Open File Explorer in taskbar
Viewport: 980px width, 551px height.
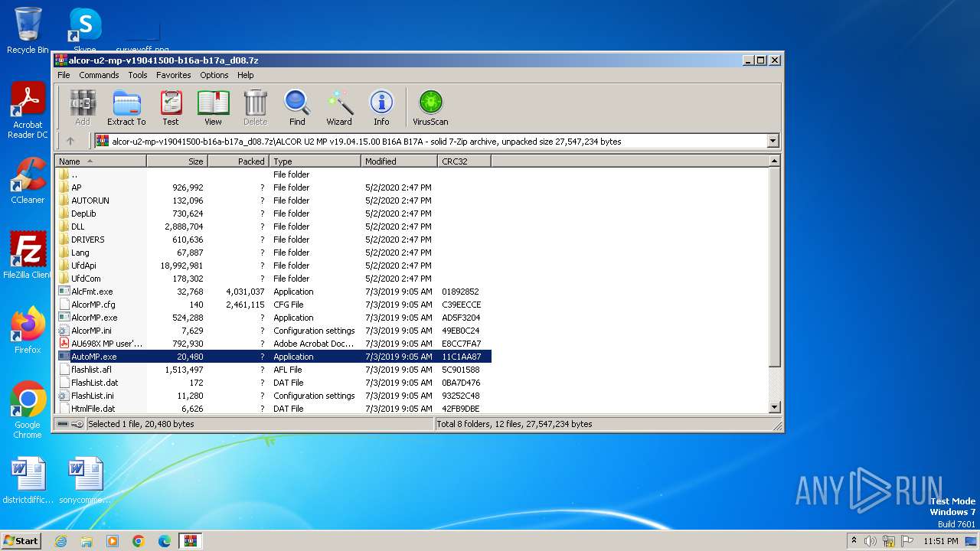pos(87,541)
